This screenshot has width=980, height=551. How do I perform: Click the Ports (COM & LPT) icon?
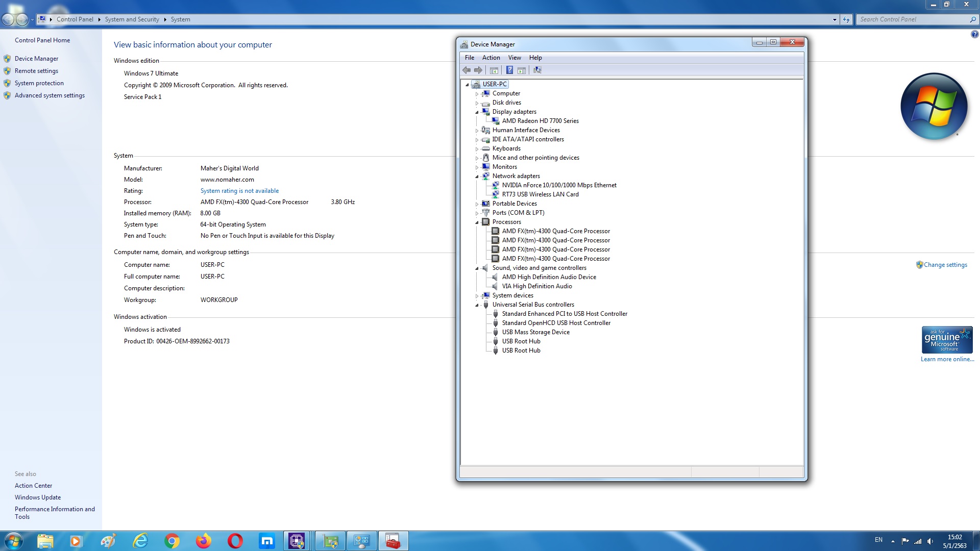486,213
